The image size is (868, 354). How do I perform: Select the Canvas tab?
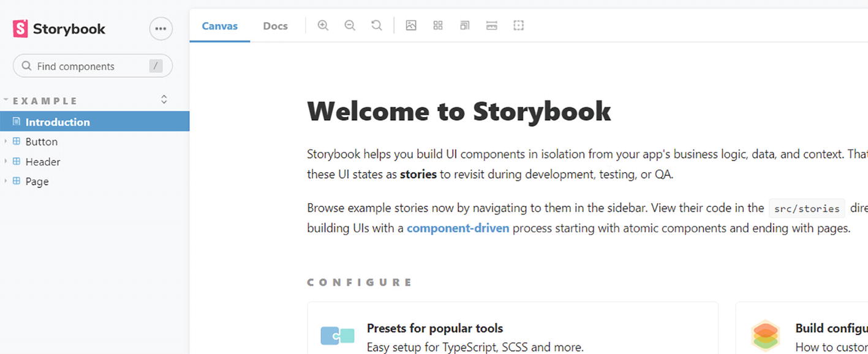click(x=219, y=26)
